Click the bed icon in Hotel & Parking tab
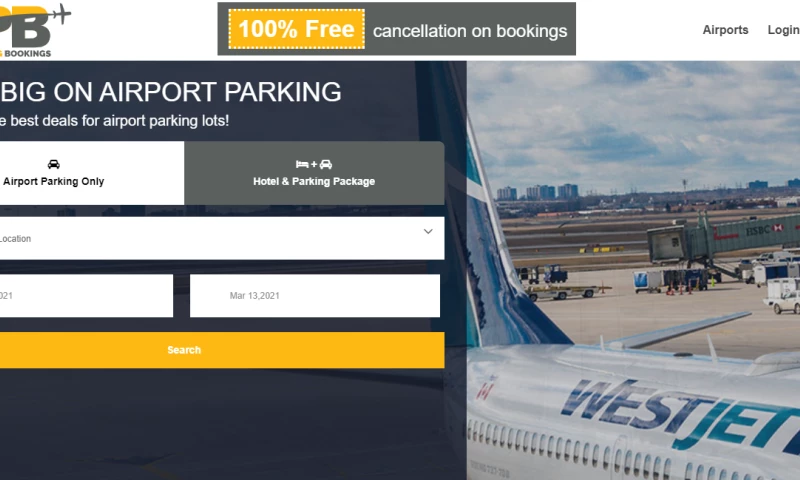800x480 pixels. coord(302,164)
